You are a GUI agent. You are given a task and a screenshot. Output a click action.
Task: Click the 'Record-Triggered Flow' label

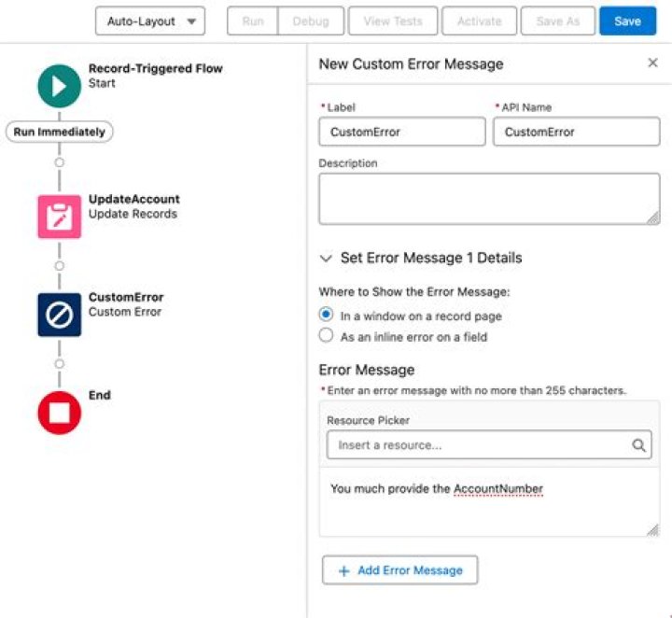(x=156, y=68)
